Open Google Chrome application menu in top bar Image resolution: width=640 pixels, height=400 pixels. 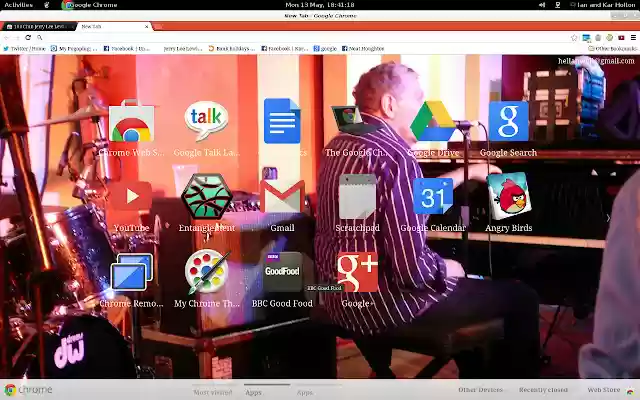tap(89, 5)
